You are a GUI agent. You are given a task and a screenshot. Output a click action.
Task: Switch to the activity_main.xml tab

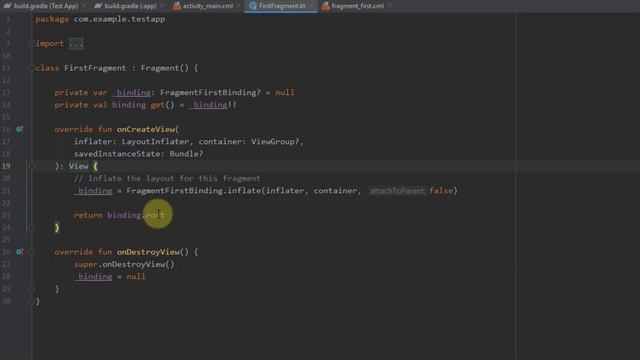click(x=207, y=6)
